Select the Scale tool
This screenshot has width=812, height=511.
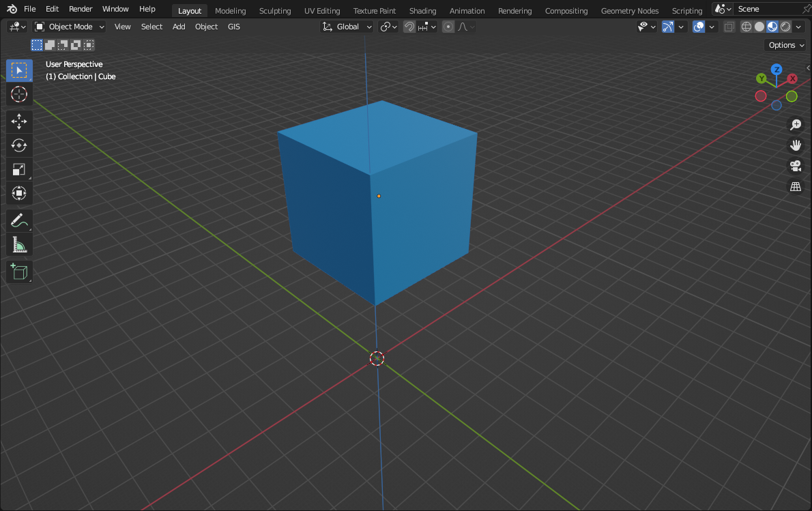(x=19, y=169)
